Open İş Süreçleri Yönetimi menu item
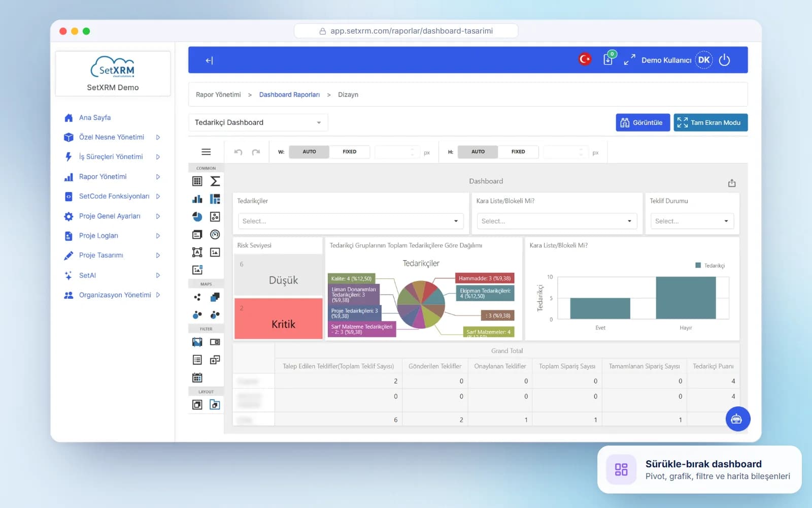The image size is (812, 508). pyautogui.click(x=112, y=157)
